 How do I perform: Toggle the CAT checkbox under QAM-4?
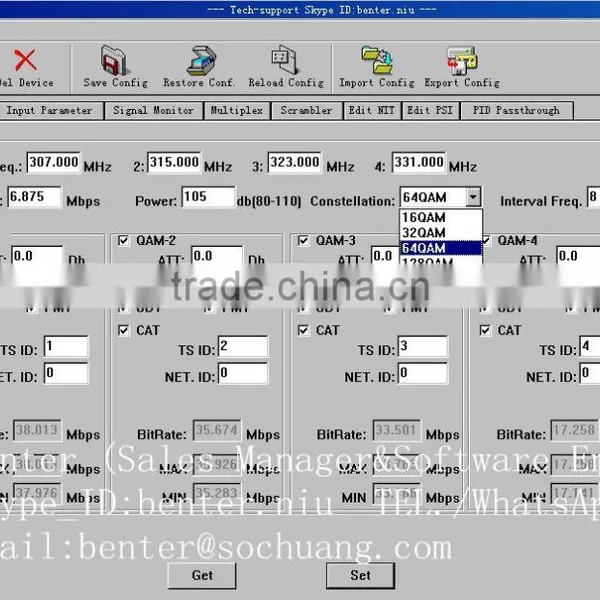(485, 330)
